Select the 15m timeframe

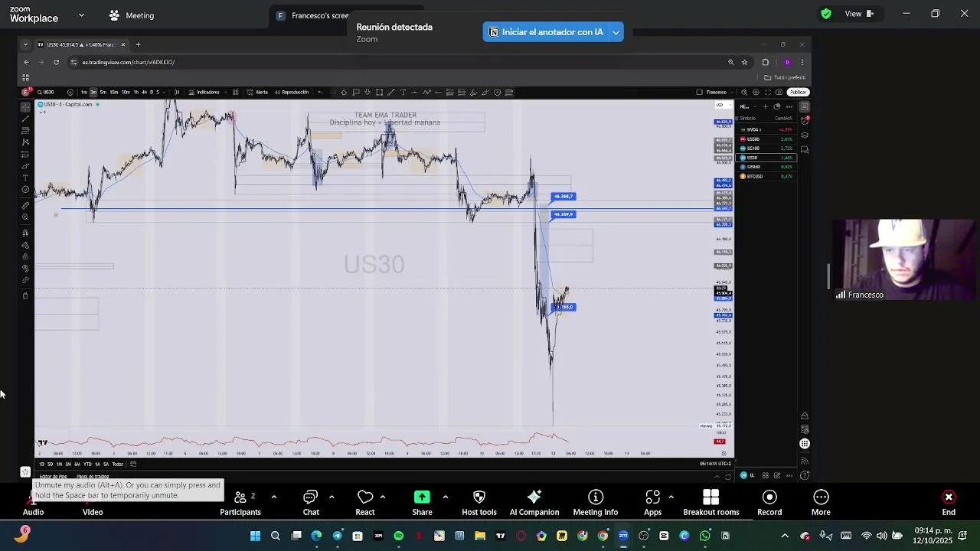[x=113, y=92]
